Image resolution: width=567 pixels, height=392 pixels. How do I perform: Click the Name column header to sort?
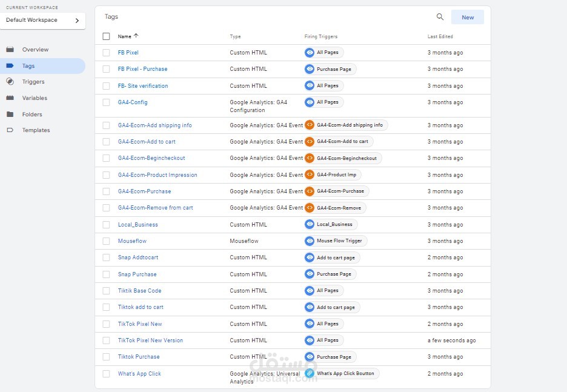[124, 36]
